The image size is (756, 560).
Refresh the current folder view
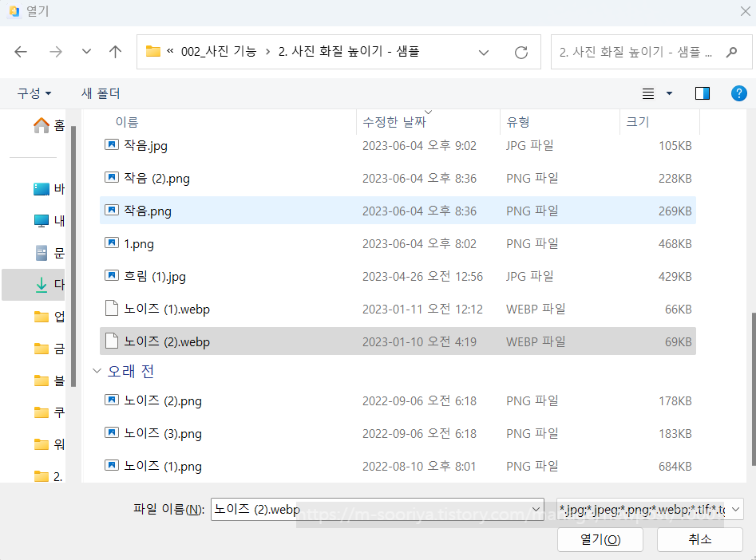point(521,52)
